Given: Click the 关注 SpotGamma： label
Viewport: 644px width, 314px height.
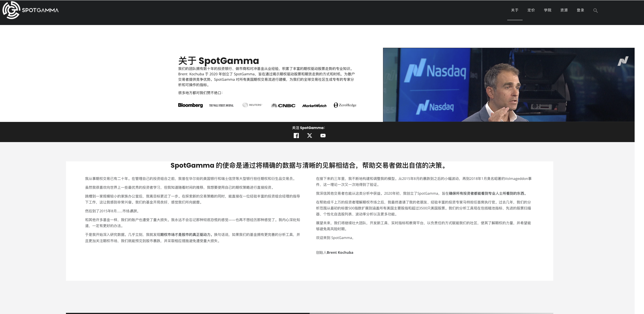Looking at the screenshot, I should coord(309,128).
